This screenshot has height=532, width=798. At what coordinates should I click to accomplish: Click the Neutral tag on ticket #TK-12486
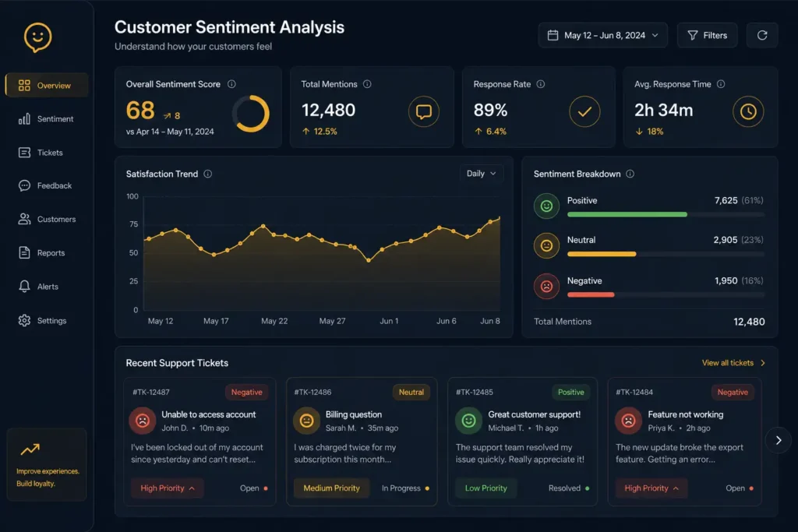click(411, 392)
